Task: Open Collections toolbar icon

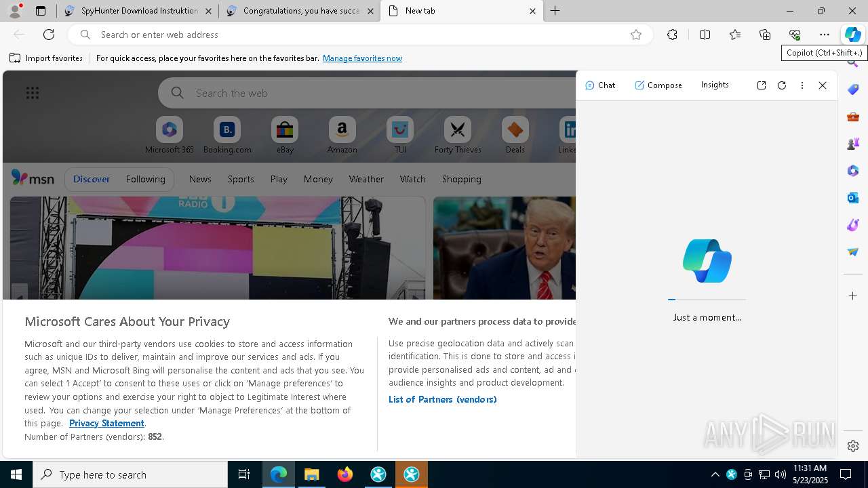Action: pos(765,35)
